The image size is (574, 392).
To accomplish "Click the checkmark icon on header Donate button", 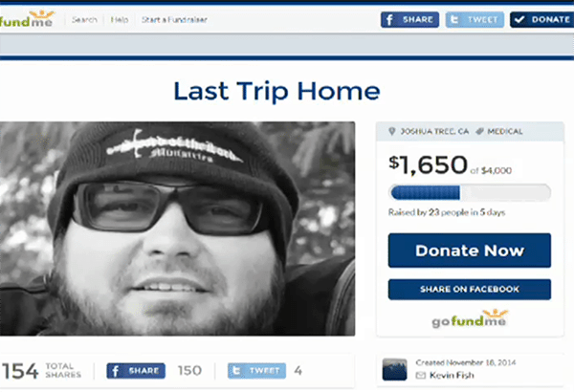I will (519, 19).
